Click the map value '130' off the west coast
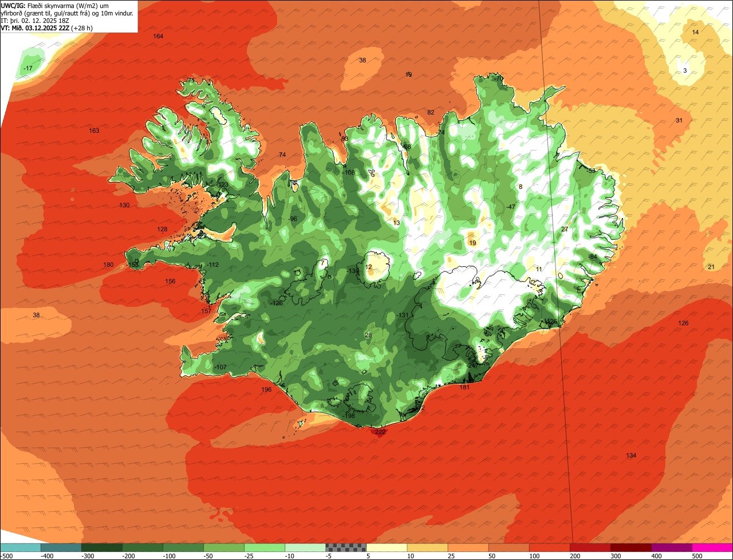The height and width of the screenshot is (560, 733). (124, 206)
